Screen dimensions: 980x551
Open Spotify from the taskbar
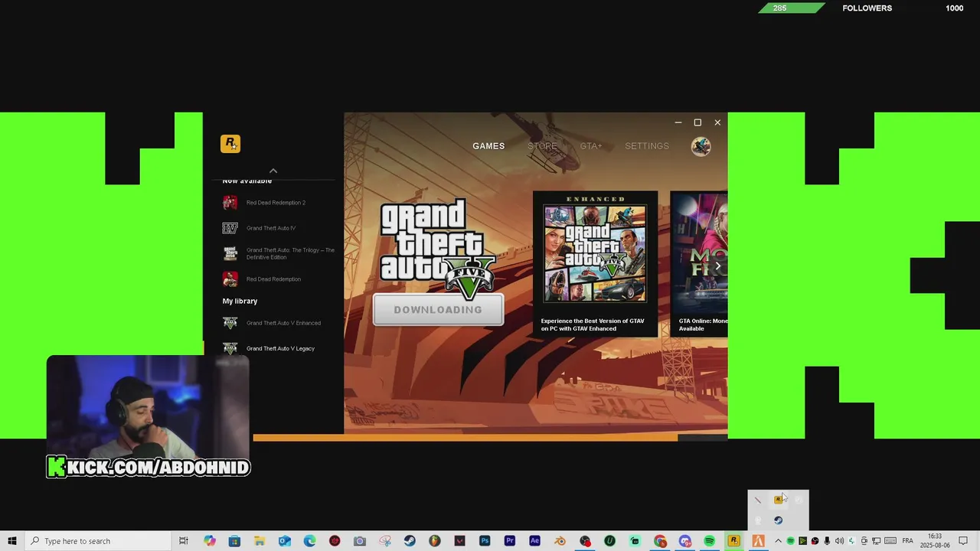[x=709, y=541]
